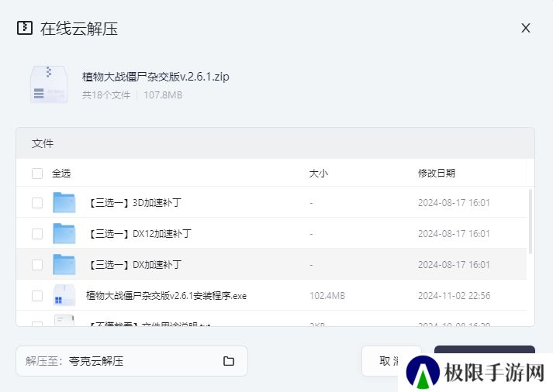The width and height of the screenshot is (553, 392).
Task: Select 植物大战僵尸杂交版v2.6.1安装程序.exe file name
Action: (x=166, y=296)
